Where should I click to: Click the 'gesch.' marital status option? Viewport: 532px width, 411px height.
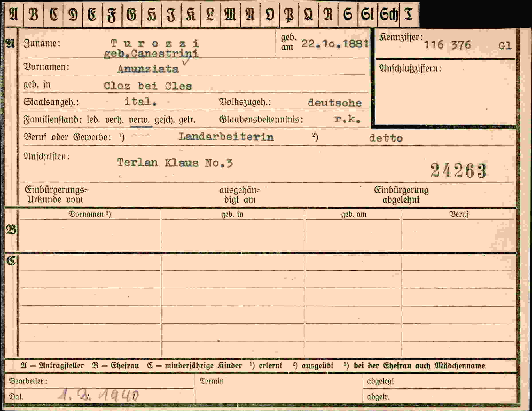(165, 120)
